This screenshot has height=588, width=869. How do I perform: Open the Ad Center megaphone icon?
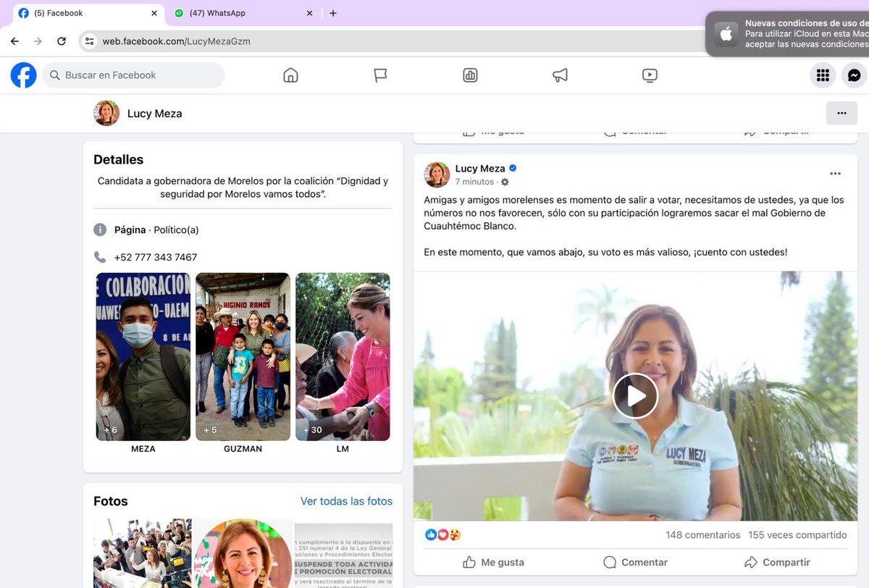point(560,75)
